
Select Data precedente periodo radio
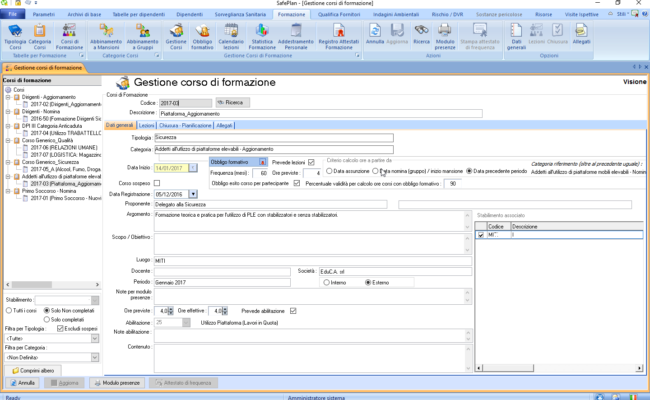click(469, 171)
